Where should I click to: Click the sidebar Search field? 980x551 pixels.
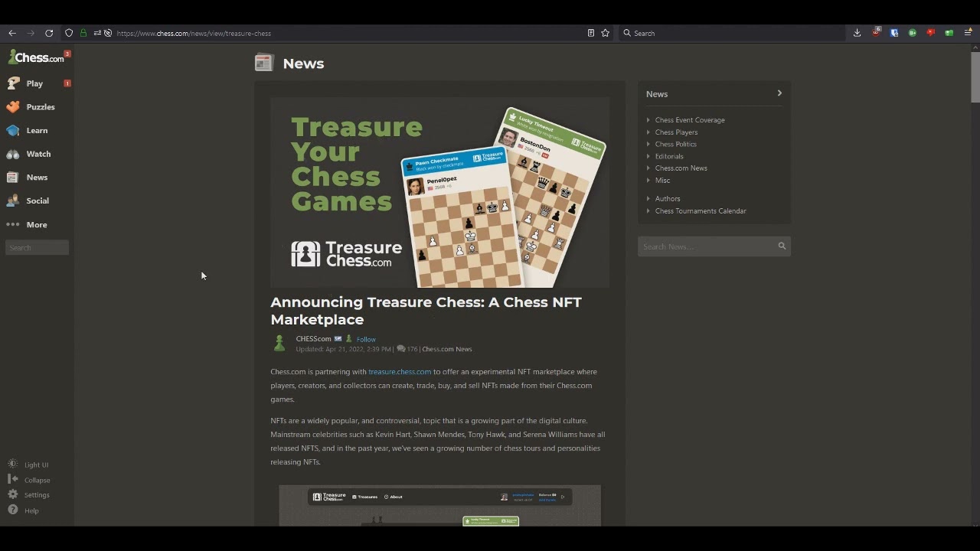click(x=37, y=247)
